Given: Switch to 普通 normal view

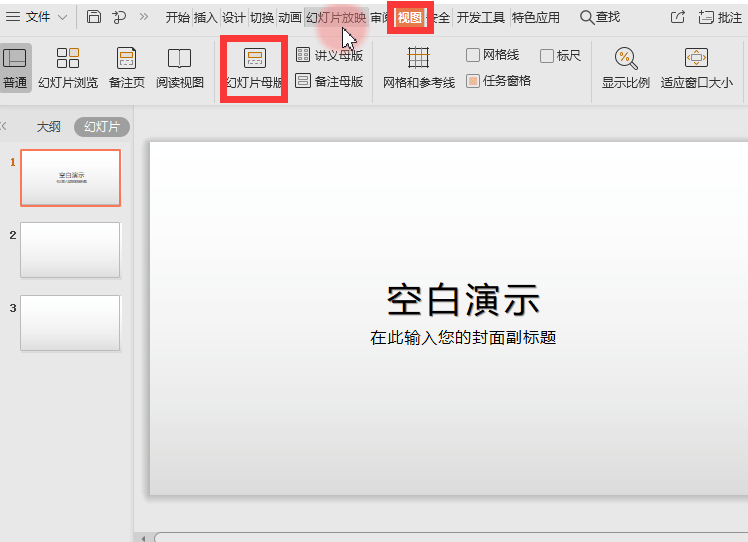Looking at the screenshot, I should (x=15, y=68).
